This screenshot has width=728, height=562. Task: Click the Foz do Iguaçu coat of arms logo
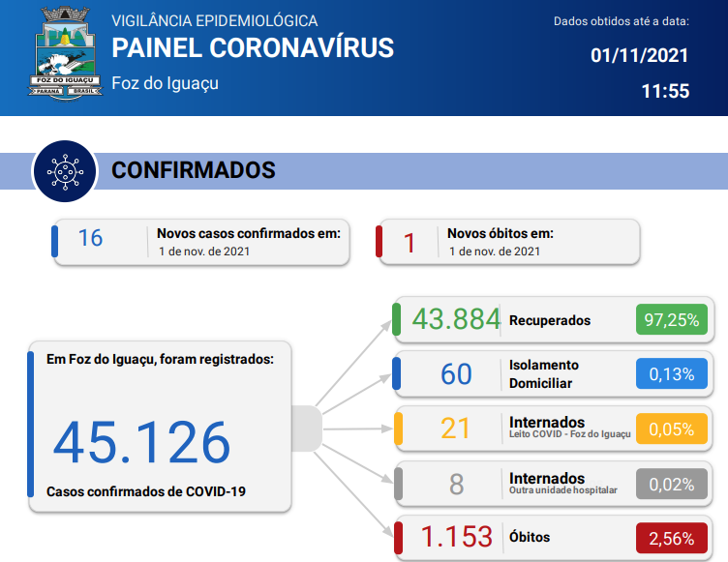click(65, 52)
